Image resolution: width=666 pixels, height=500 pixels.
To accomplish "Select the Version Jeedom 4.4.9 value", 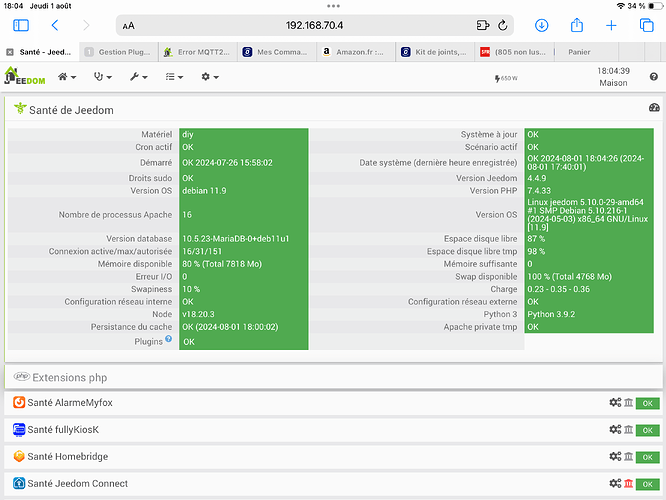I will click(x=537, y=178).
